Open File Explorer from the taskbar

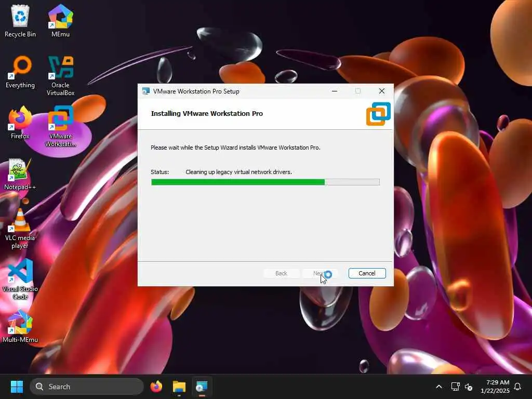point(179,387)
